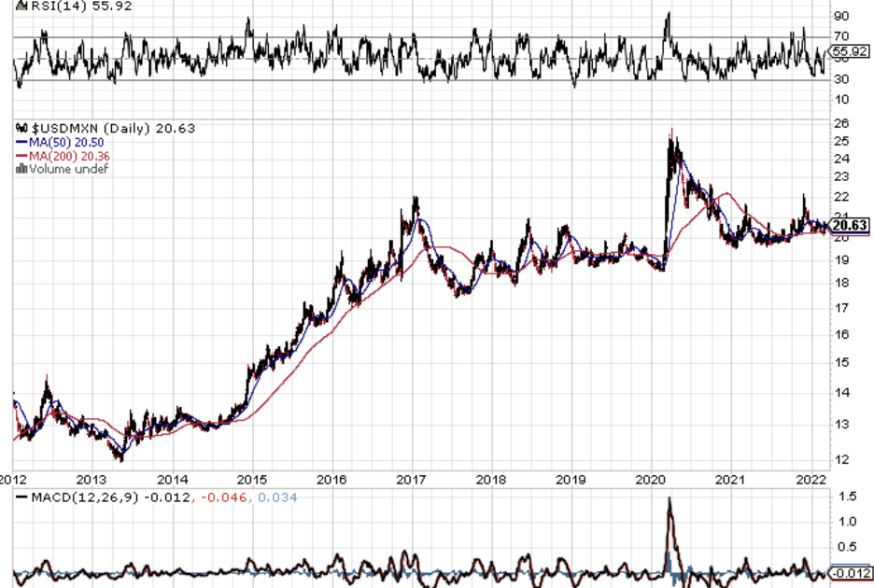Click the -0.012 MACD value tag

850,572
